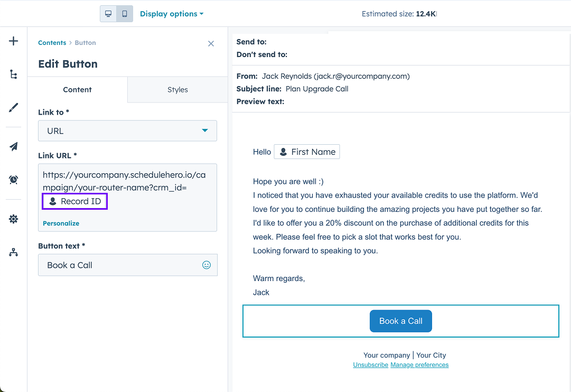Image resolution: width=571 pixels, height=392 pixels.
Task: Switch to mobile preview mode
Action: click(124, 13)
